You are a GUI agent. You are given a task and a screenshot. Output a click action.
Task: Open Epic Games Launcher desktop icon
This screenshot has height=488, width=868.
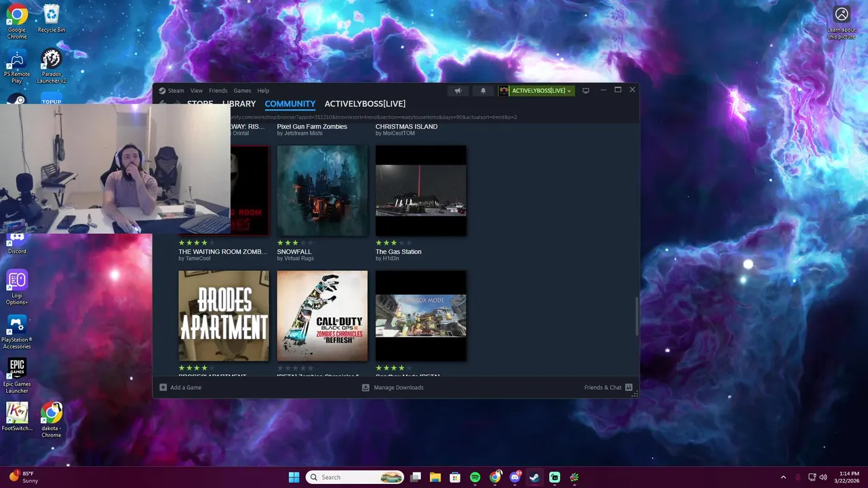pyautogui.click(x=17, y=376)
